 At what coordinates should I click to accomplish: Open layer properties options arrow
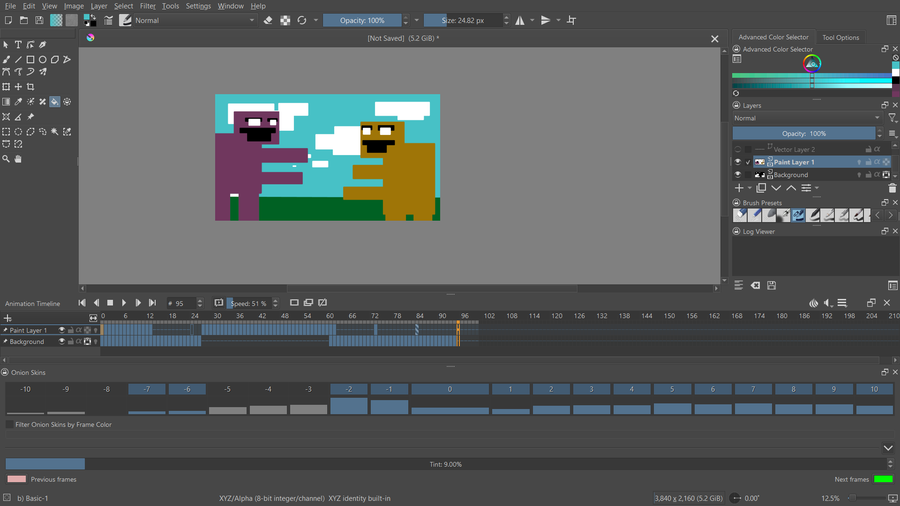coord(817,188)
